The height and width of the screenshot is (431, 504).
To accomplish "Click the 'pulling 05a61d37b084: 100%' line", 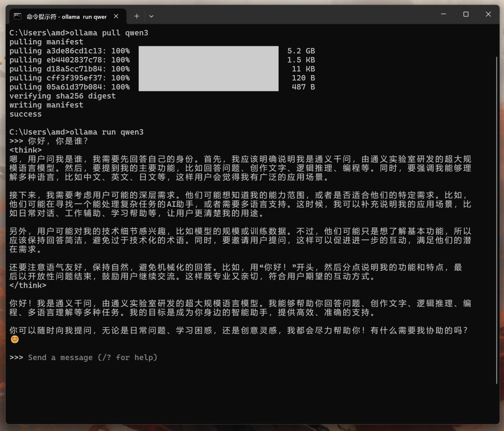I will click(x=70, y=87).
